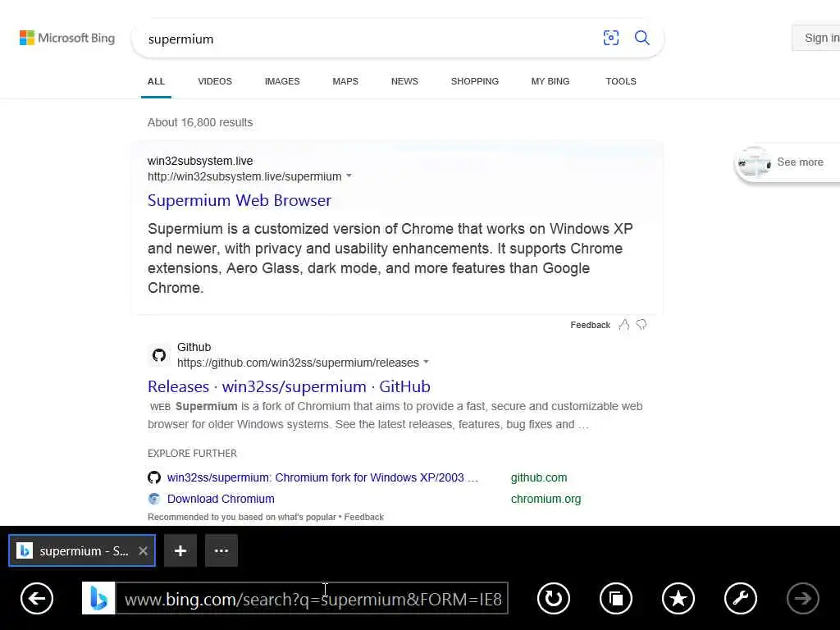Switch to the NEWS tab
This screenshot has height=630, width=840.
click(404, 81)
